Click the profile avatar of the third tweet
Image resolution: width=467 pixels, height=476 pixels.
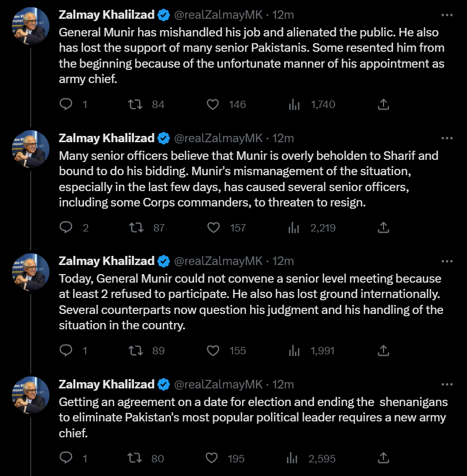point(31,272)
